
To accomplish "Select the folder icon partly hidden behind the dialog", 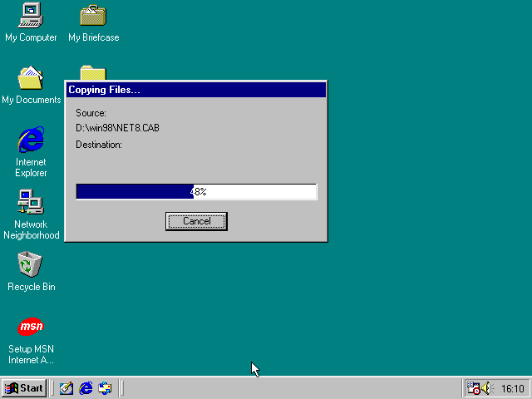I will click(x=93, y=72).
